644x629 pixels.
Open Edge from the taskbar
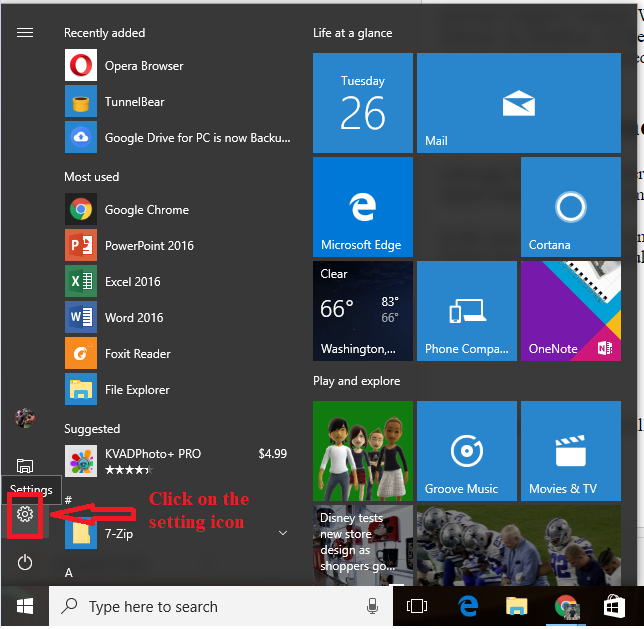coord(468,606)
